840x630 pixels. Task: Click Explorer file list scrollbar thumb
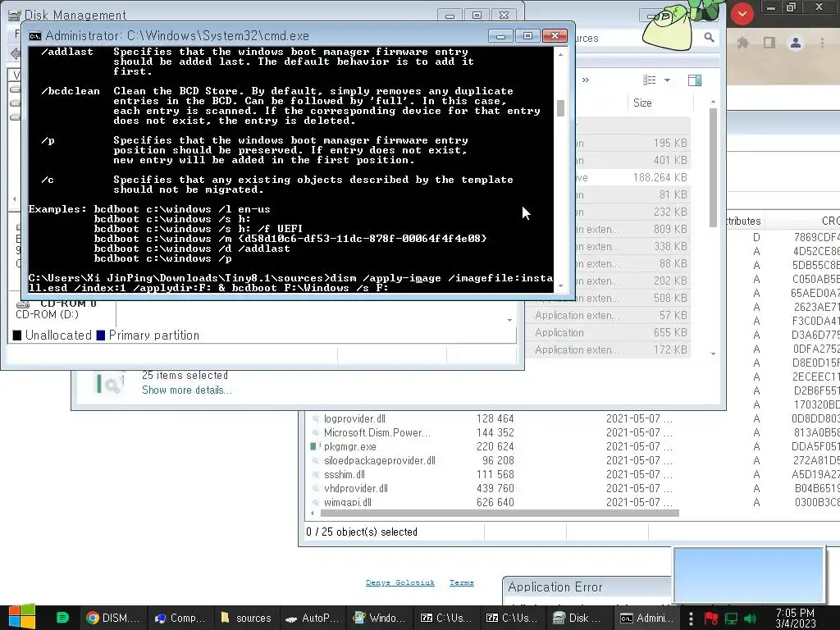click(x=713, y=167)
